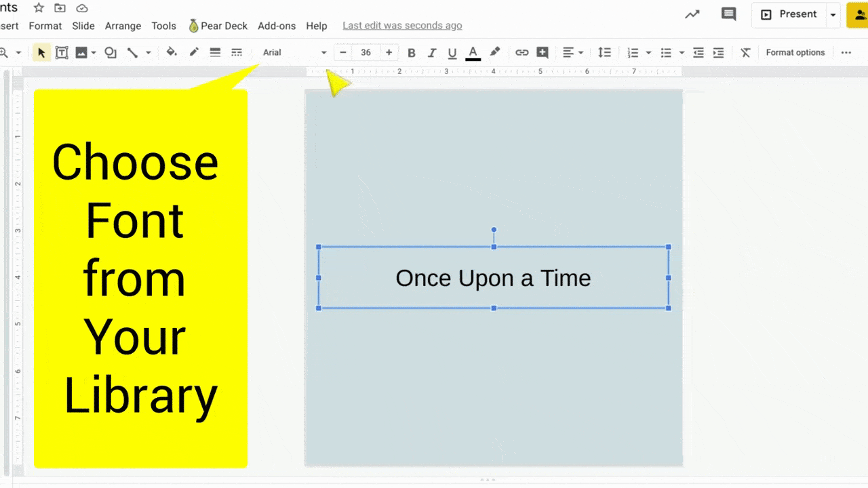Viewport: 868px width, 488px height.
Task: Increase font size with plus button
Action: 389,52
